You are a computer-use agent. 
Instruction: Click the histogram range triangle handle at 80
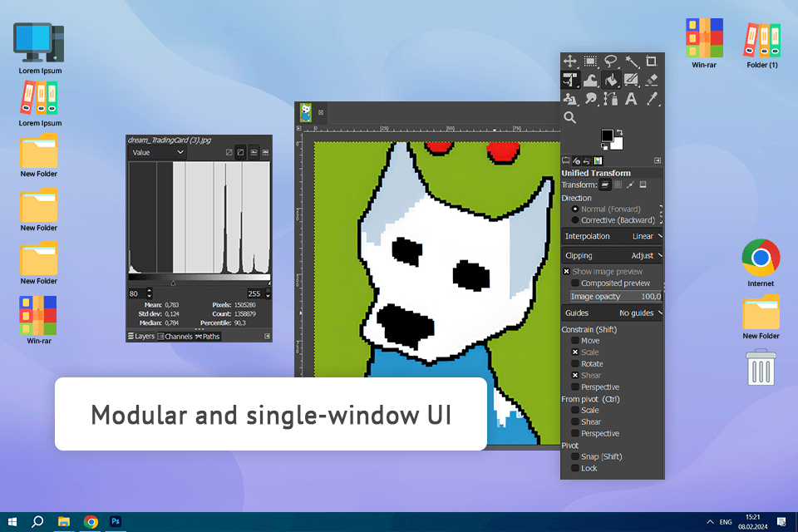pyautogui.click(x=173, y=283)
